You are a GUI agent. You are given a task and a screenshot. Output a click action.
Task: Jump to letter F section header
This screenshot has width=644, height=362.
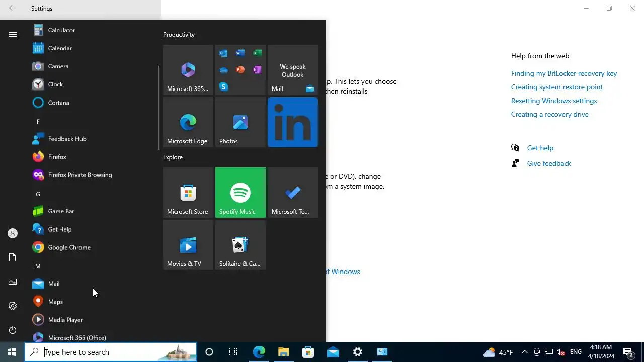tap(38, 121)
